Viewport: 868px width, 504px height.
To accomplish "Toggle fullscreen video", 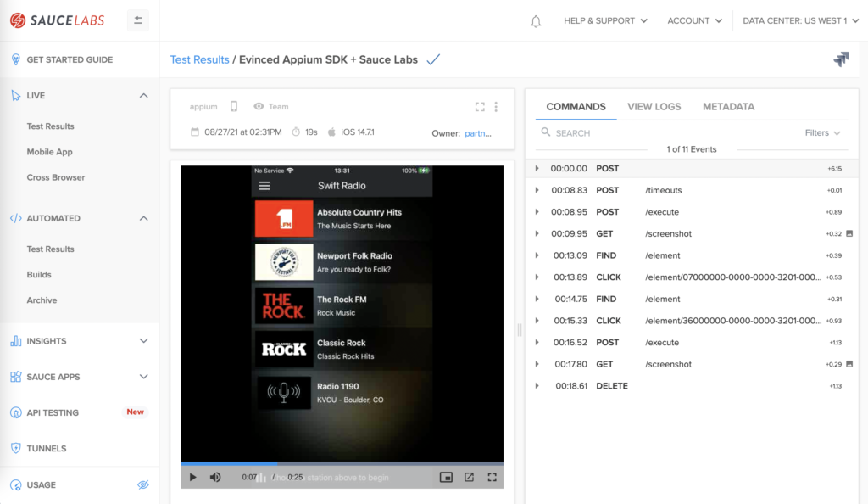I will 492,477.
